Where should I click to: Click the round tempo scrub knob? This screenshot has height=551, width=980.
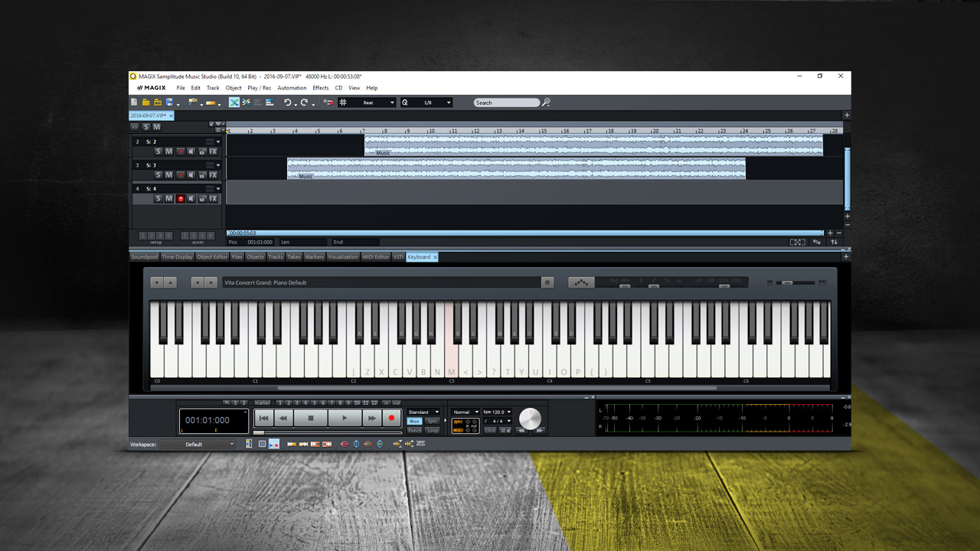point(530,419)
